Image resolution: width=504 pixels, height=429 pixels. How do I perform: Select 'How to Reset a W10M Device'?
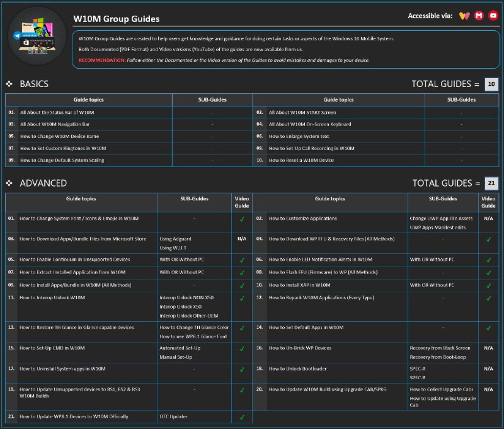pyautogui.click(x=301, y=160)
